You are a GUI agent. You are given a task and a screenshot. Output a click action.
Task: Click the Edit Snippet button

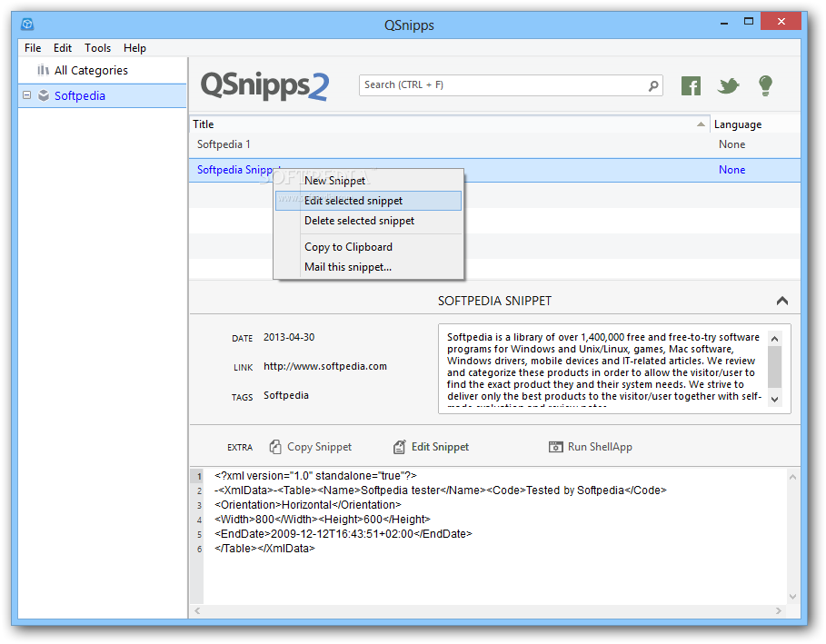431,447
